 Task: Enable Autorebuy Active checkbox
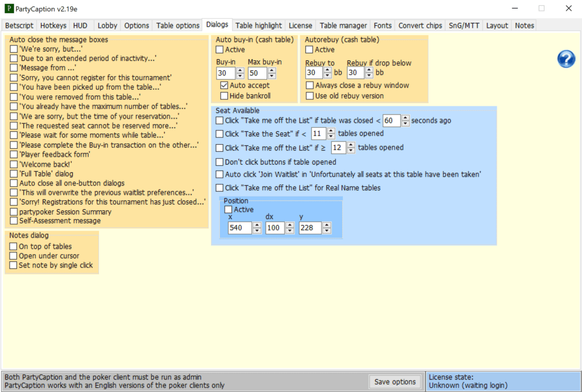tap(309, 49)
